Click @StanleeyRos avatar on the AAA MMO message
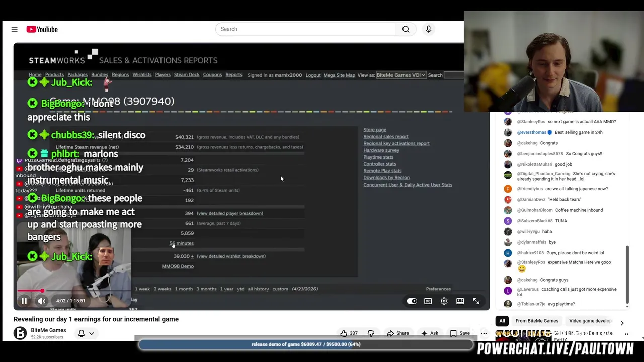Image resolution: width=644 pixels, height=362 pixels. [x=508, y=122]
